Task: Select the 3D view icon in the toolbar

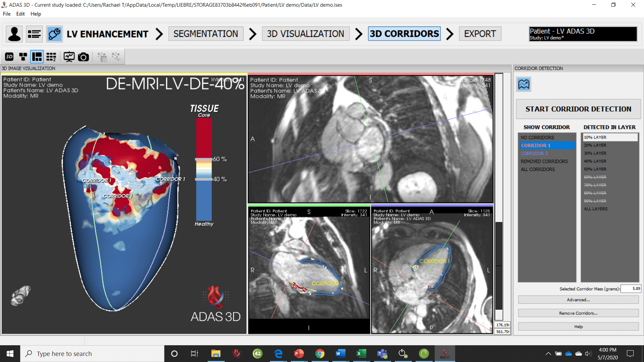Action: [x=9, y=57]
